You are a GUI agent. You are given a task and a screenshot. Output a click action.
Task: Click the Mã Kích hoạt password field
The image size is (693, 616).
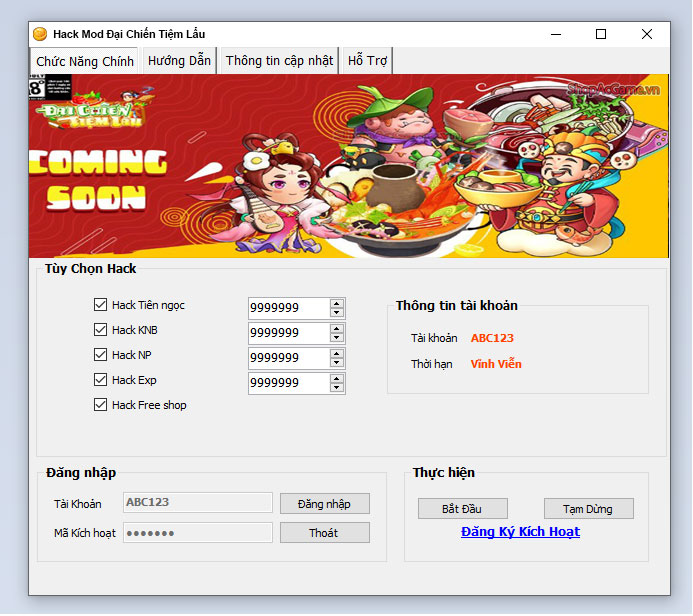tap(198, 533)
